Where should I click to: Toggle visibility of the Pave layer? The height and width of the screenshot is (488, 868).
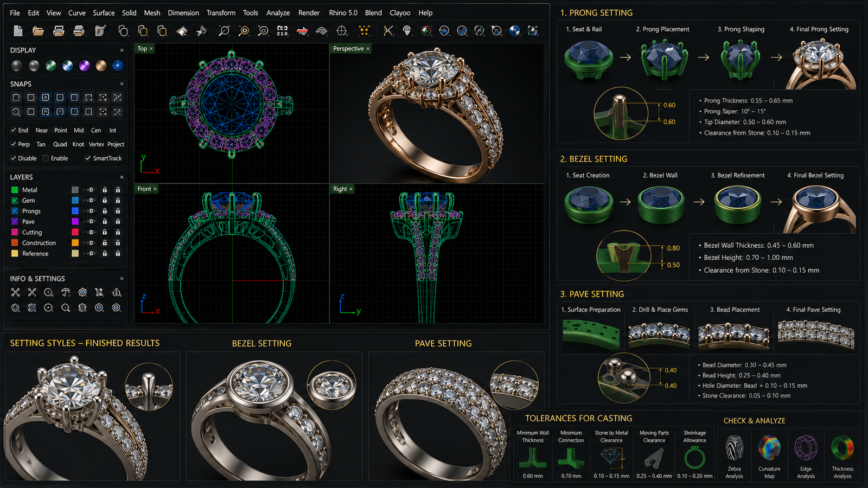click(91, 222)
